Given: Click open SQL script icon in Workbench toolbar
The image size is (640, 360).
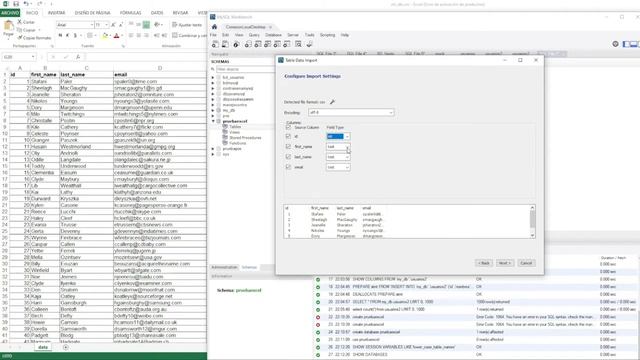Looking at the screenshot, I should 225,44.
